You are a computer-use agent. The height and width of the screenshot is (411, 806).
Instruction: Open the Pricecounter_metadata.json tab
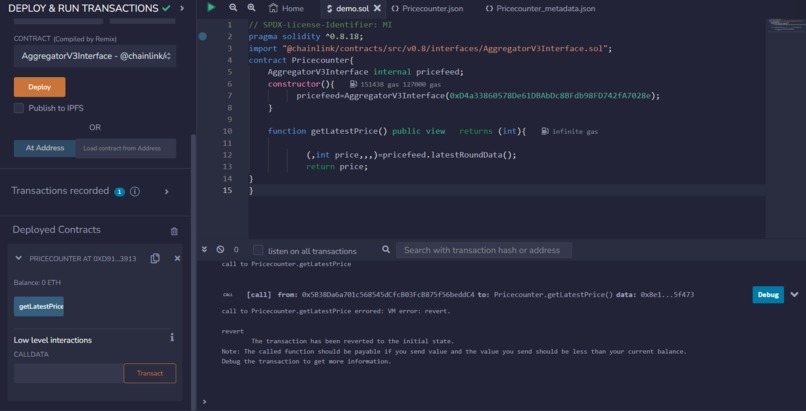click(x=540, y=8)
